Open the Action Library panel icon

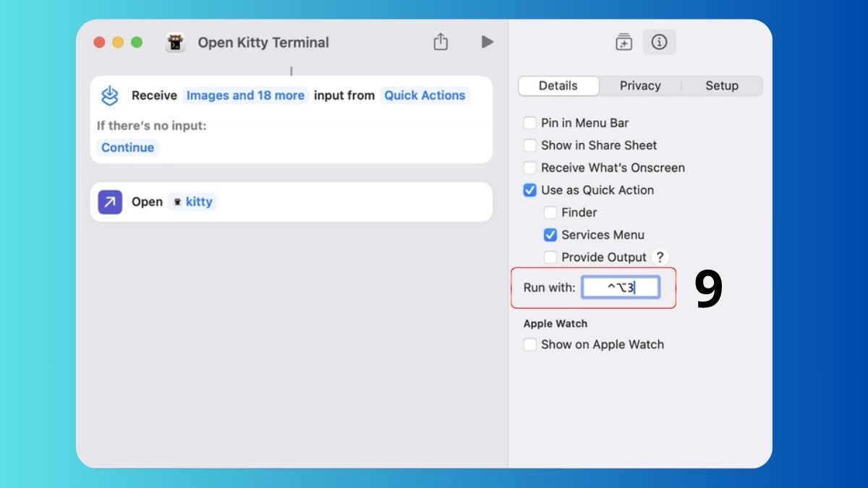coord(624,43)
